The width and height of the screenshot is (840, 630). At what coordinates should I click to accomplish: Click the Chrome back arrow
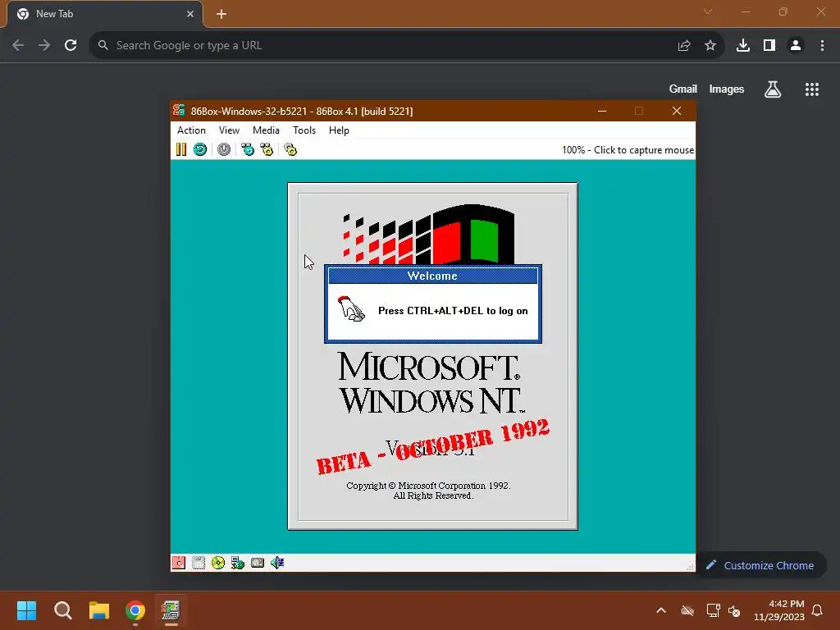pos(18,46)
